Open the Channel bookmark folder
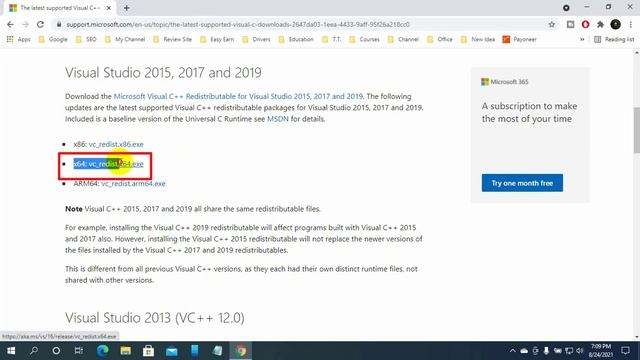 click(x=403, y=40)
